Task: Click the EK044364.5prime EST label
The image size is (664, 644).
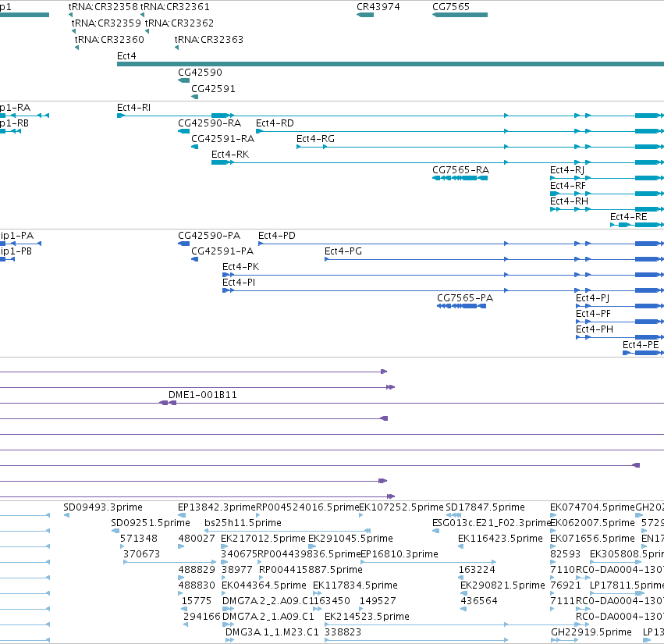Action: point(264,586)
